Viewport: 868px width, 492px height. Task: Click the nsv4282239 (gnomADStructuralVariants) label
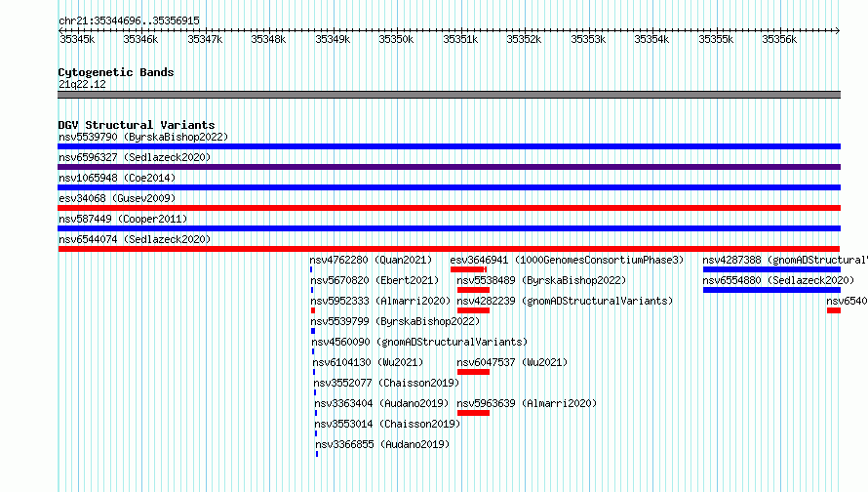pos(565,301)
